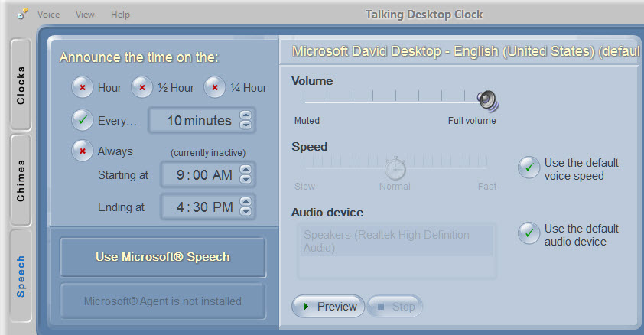Open the View menu
The image size is (644, 335).
(85, 15)
